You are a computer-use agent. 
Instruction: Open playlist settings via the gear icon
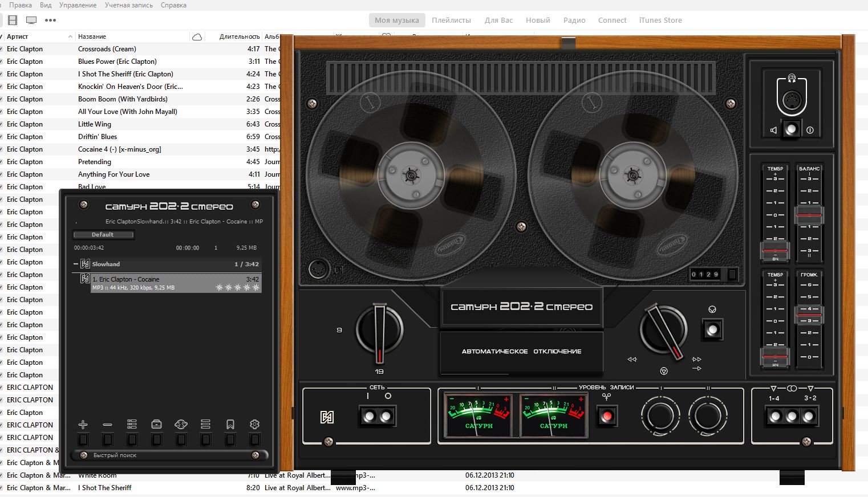(255, 425)
